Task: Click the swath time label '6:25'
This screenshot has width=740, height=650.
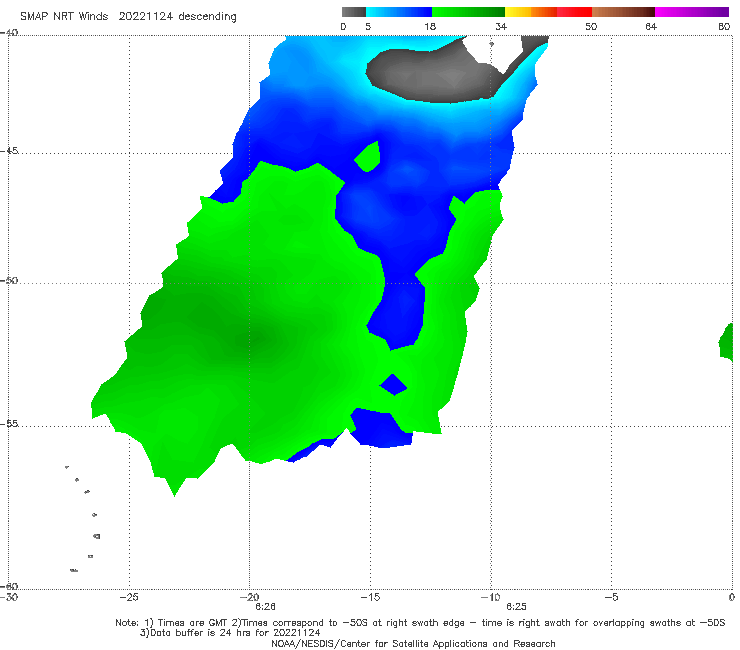Action: point(516,607)
